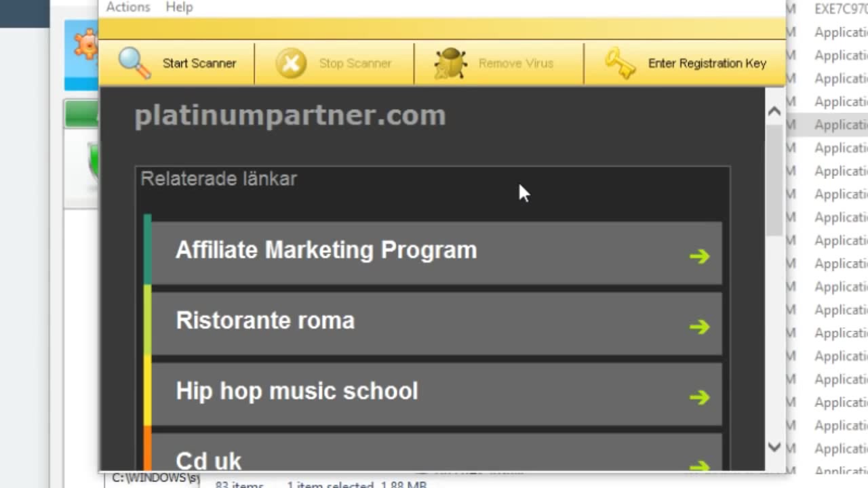
Task: Click the scrollbar up arrow
Action: pyautogui.click(x=774, y=112)
